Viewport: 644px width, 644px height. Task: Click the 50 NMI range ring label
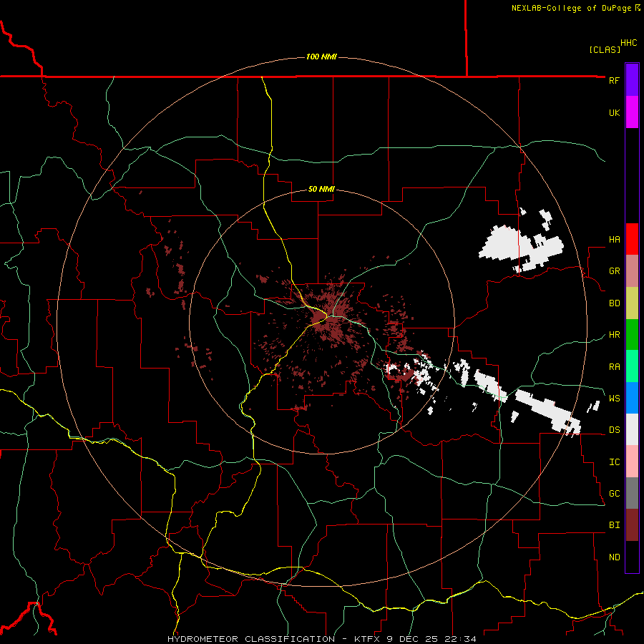click(x=321, y=190)
